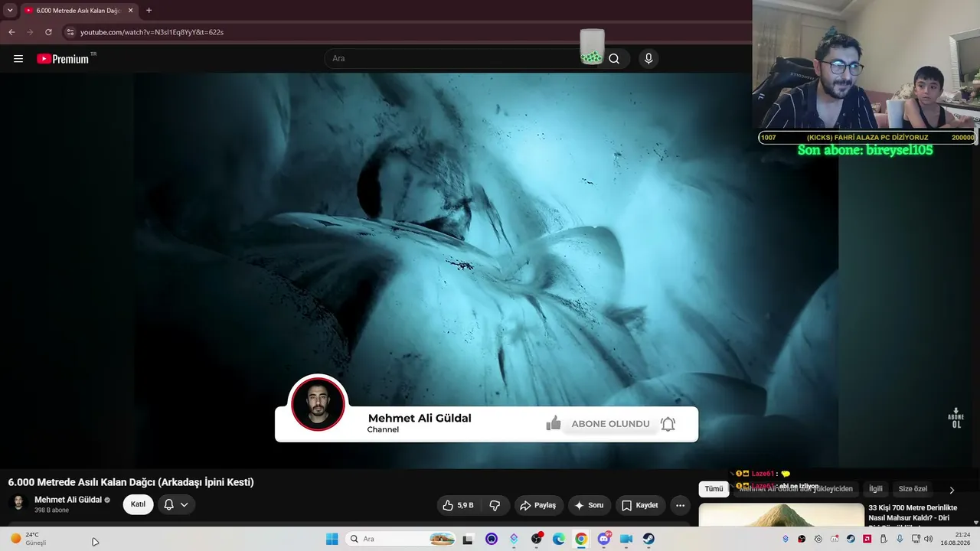Select the Size özel filter chip
The height and width of the screenshot is (551, 980).
coord(913,489)
